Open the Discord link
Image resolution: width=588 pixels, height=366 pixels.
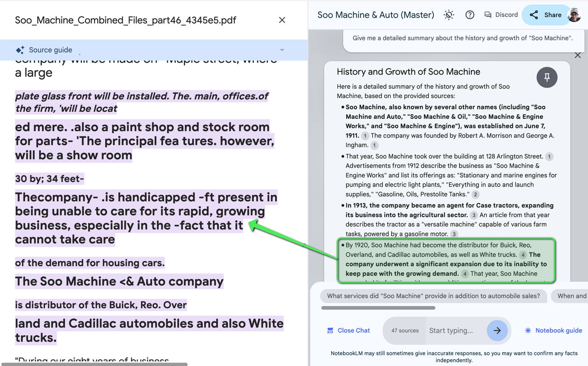click(501, 15)
